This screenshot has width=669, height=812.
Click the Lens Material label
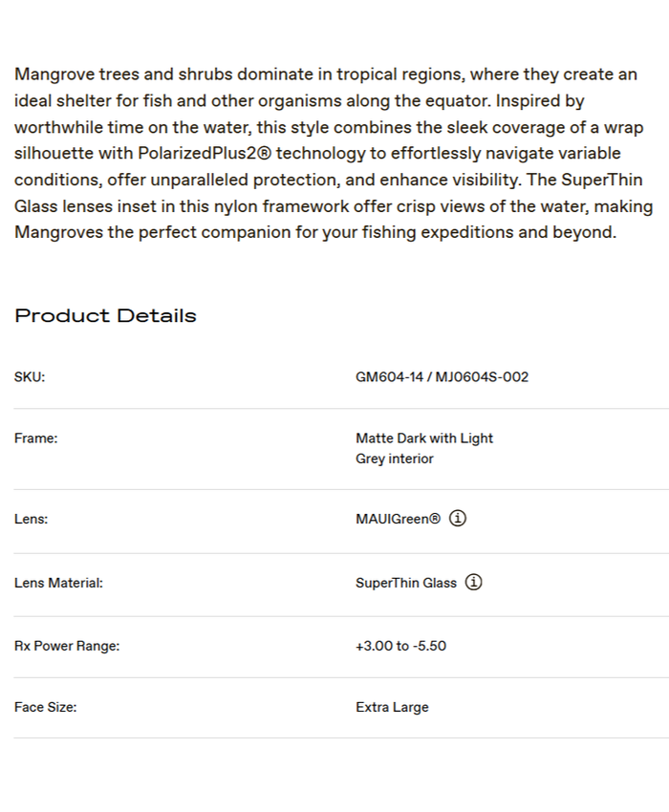tap(58, 583)
